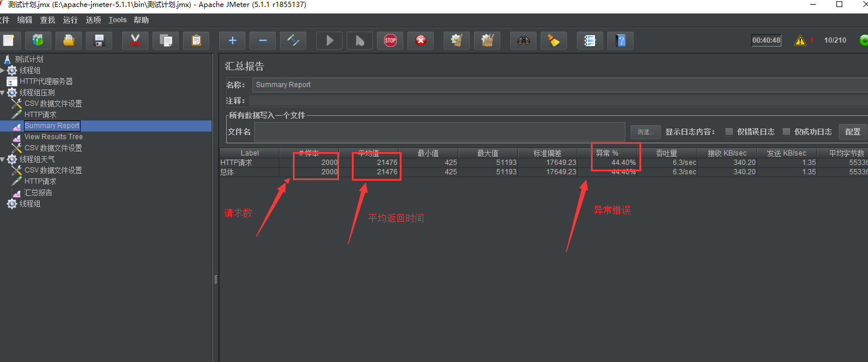Open the 选项 menu
Image resolution: width=868 pixels, height=362 pixels.
click(x=93, y=20)
